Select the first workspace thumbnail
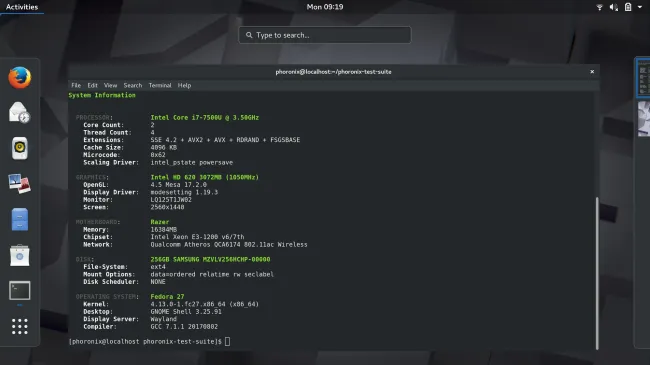Screen dimensions: 650x365 click(644, 78)
